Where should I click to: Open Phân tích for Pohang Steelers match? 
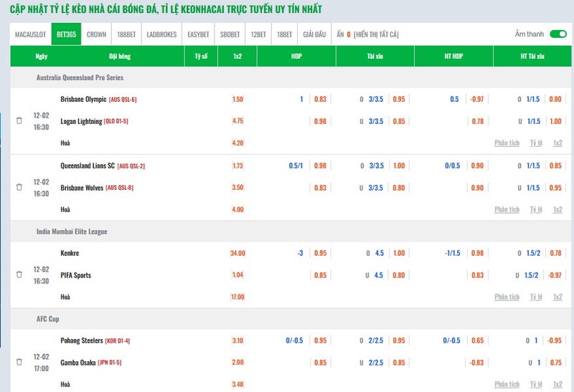click(507, 384)
